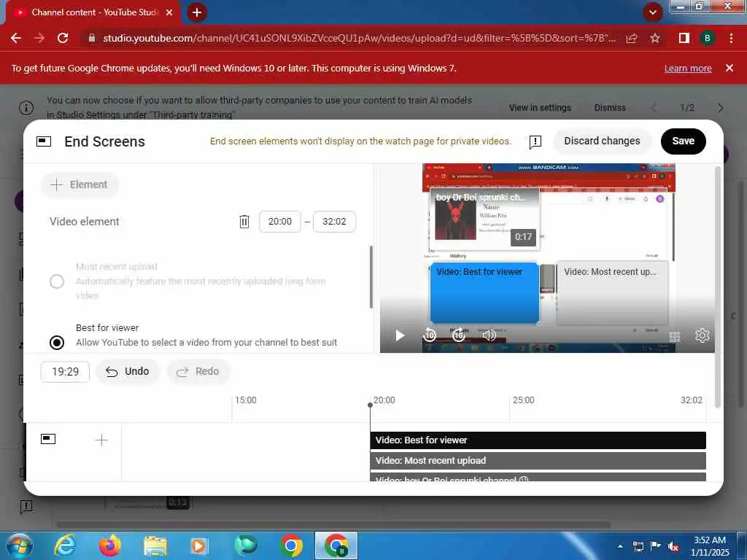747x560 pixels.
Task: Share this page icon in address bar
Action: coord(632,39)
